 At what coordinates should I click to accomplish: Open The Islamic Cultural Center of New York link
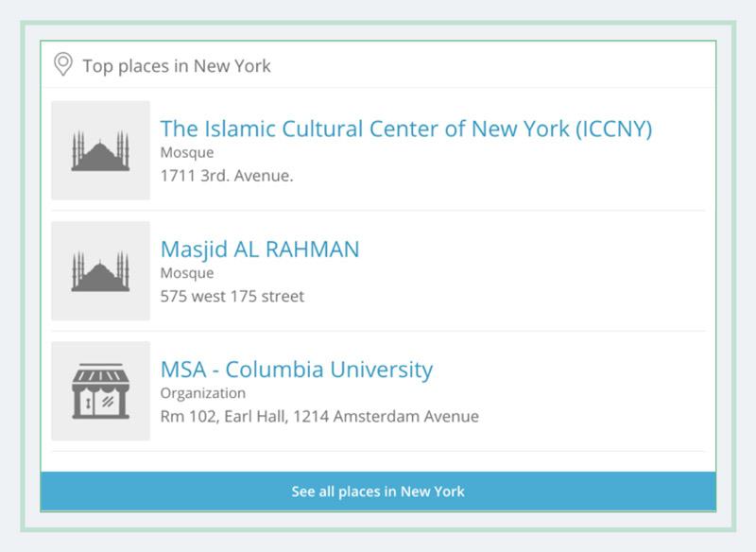point(406,129)
